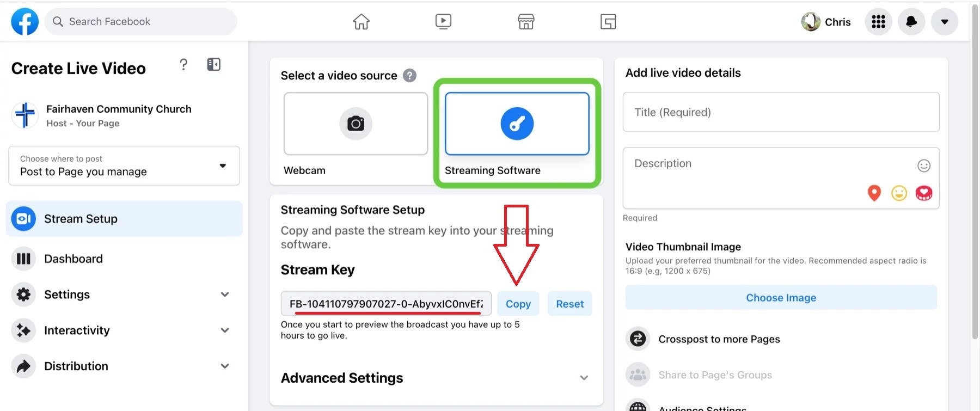This screenshot has height=411, width=980.
Task: Open the 'Post to Page you manage' dropdown
Action: [124, 165]
